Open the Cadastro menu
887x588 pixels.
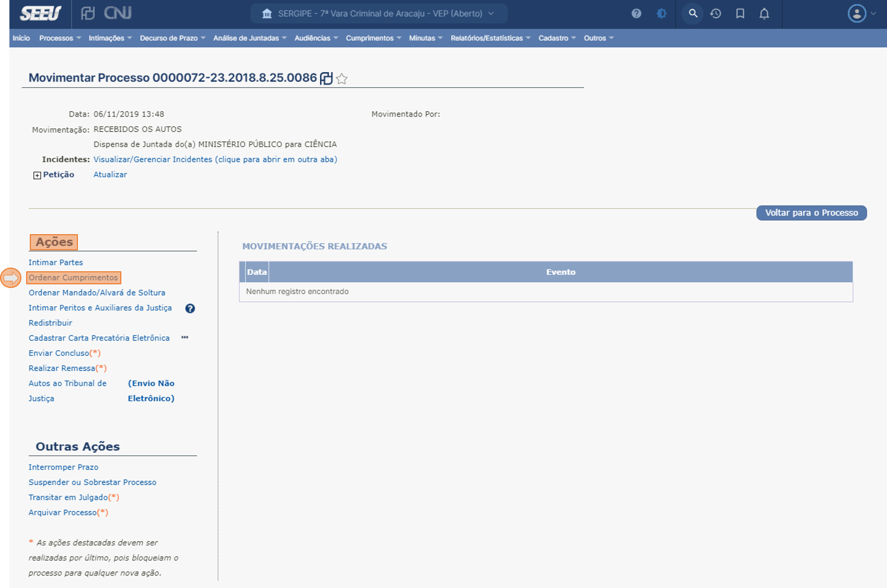[557, 38]
